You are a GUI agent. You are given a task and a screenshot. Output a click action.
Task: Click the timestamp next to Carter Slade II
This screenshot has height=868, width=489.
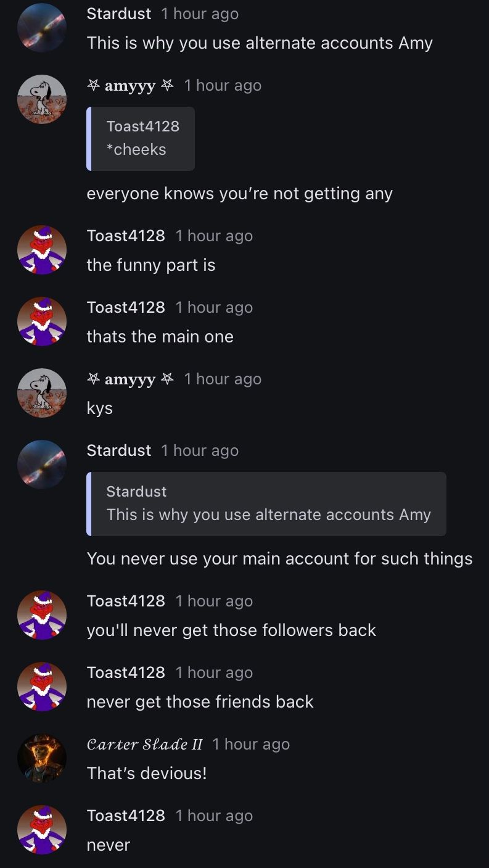[251, 744]
